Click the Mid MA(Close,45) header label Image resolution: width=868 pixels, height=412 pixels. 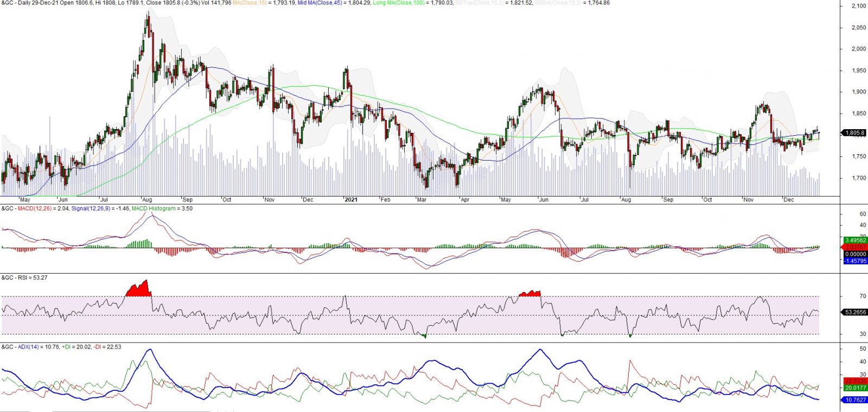320,3
